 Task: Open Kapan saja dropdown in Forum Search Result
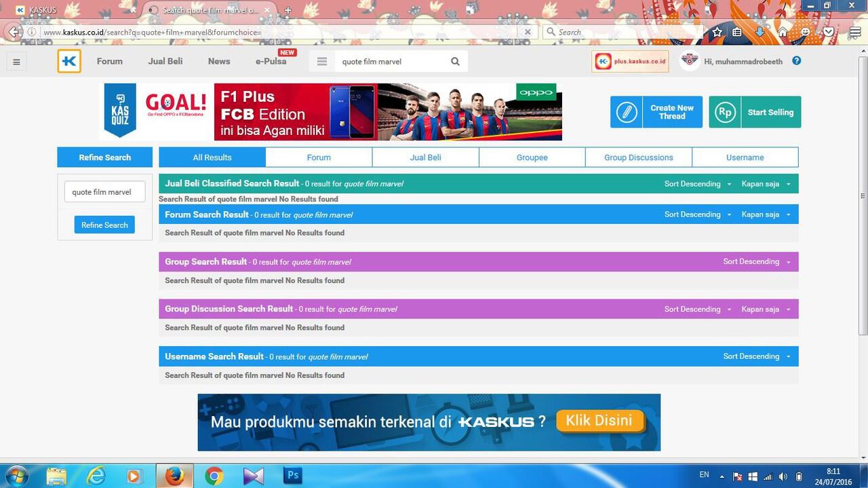click(x=766, y=214)
